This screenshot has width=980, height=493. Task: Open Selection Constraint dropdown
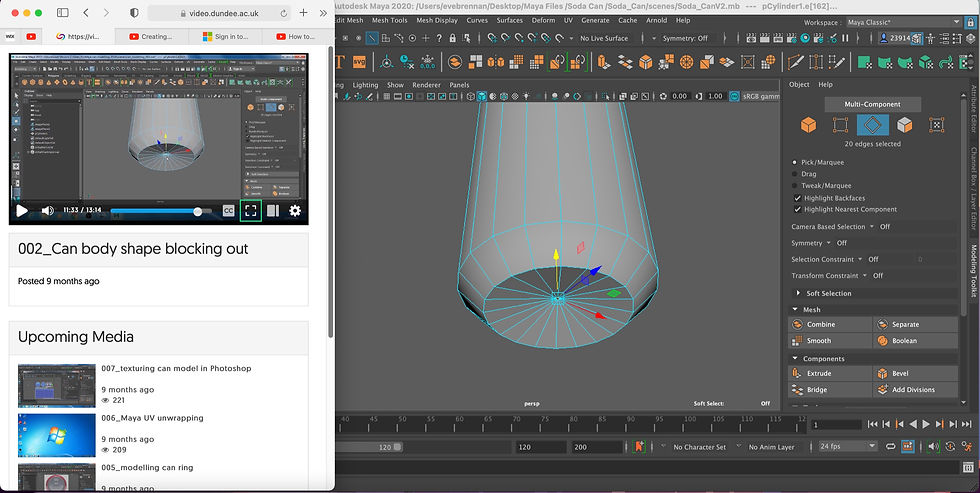(860, 259)
